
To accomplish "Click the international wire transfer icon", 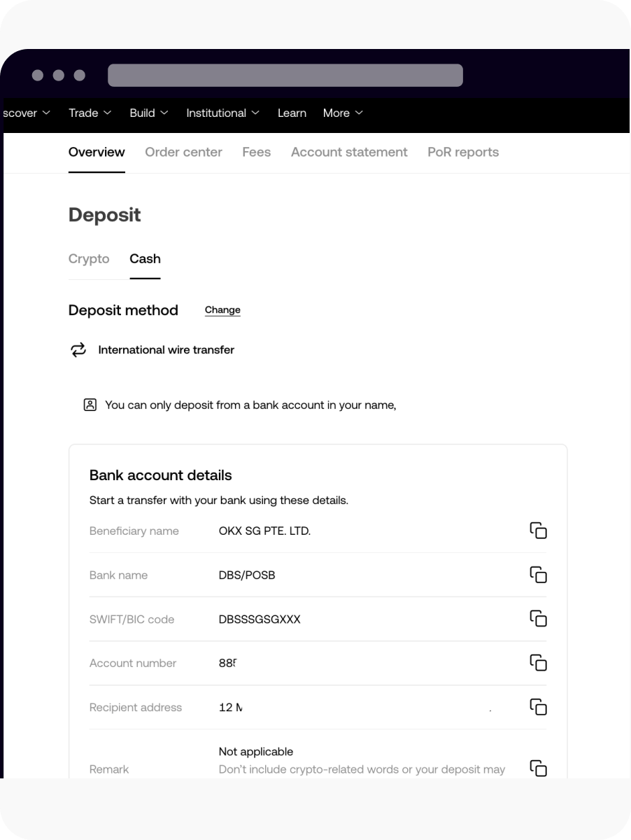I will click(78, 349).
